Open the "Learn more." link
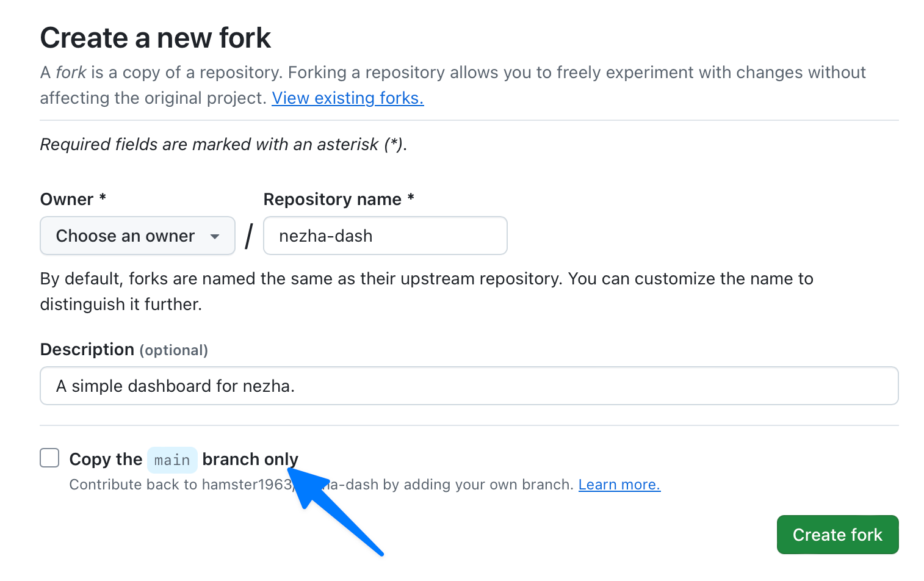Viewport: 924px width, 581px height. coord(618,484)
